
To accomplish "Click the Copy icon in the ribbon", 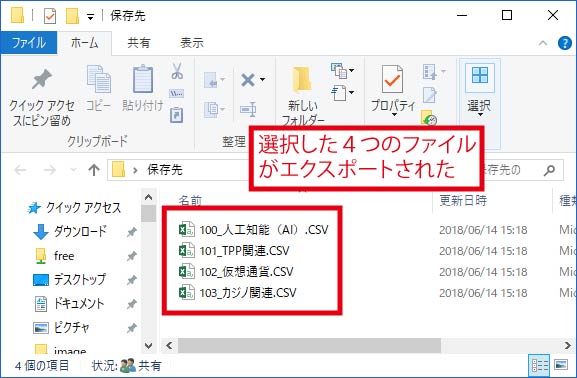I will point(98,79).
